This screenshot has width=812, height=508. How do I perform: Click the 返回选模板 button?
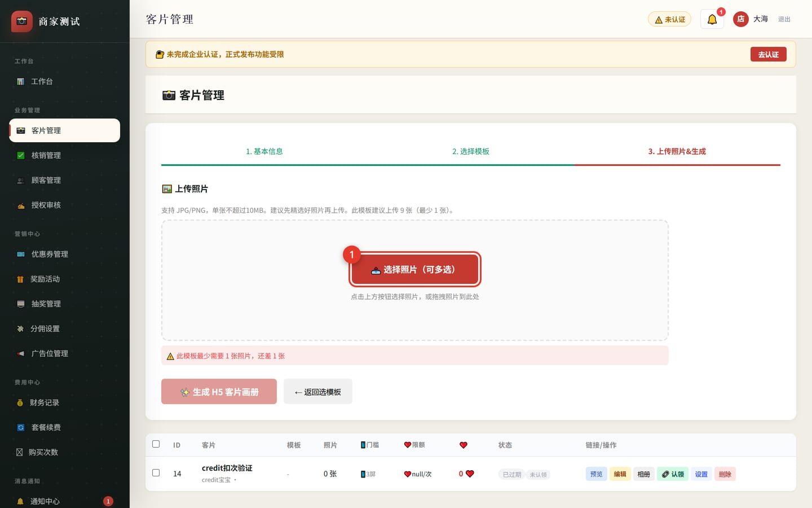point(318,391)
